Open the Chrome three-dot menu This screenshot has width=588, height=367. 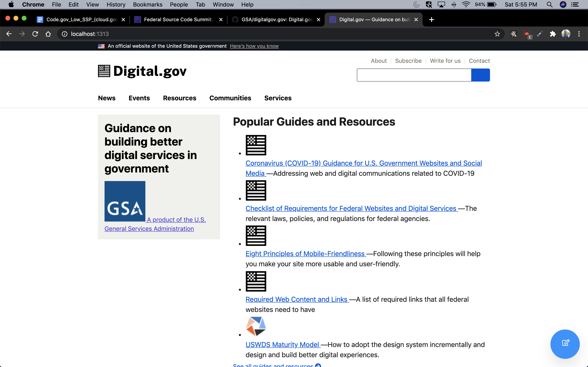(579, 34)
